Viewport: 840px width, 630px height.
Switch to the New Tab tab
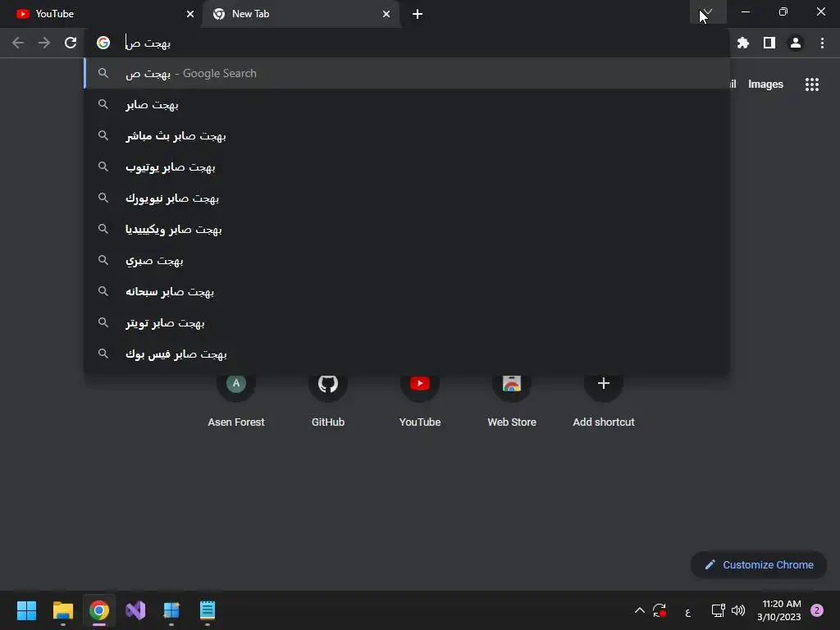click(300, 14)
